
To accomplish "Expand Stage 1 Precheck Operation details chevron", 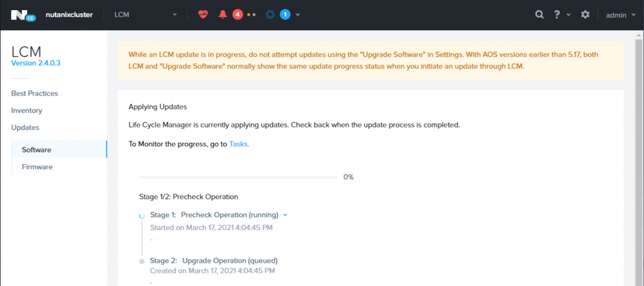I will 285,214.
